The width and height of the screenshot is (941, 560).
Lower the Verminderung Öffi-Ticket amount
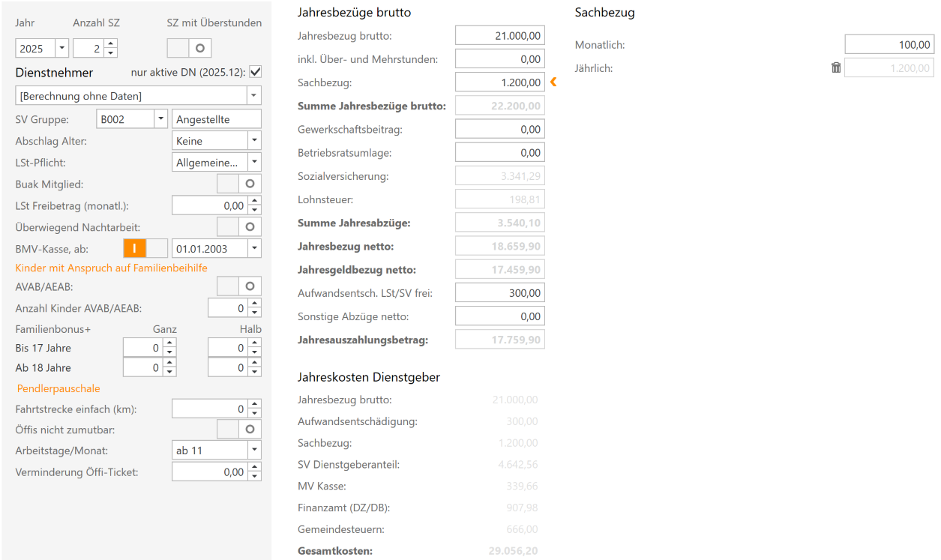pyautogui.click(x=256, y=475)
